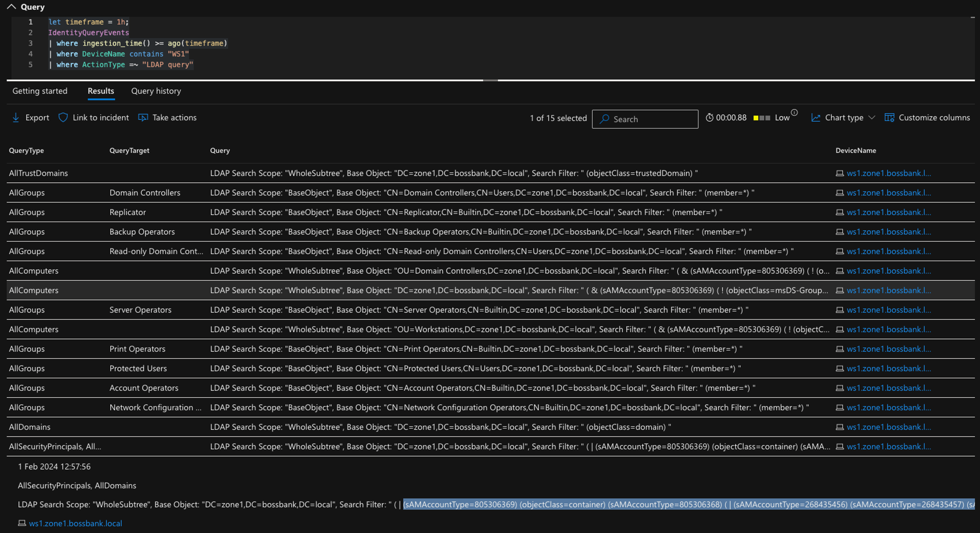Click the resource usage Low indicator bar

pyautogui.click(x=761, y=118)
